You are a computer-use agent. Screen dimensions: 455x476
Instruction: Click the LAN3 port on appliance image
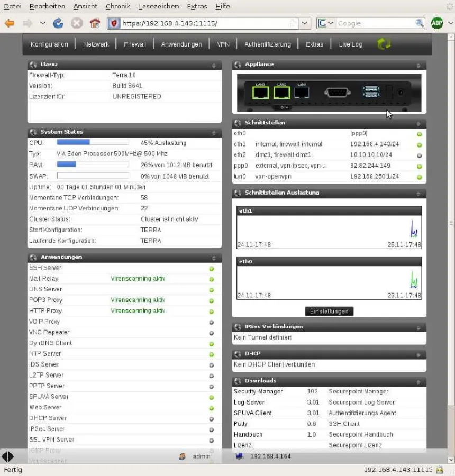tap(260, 93)
